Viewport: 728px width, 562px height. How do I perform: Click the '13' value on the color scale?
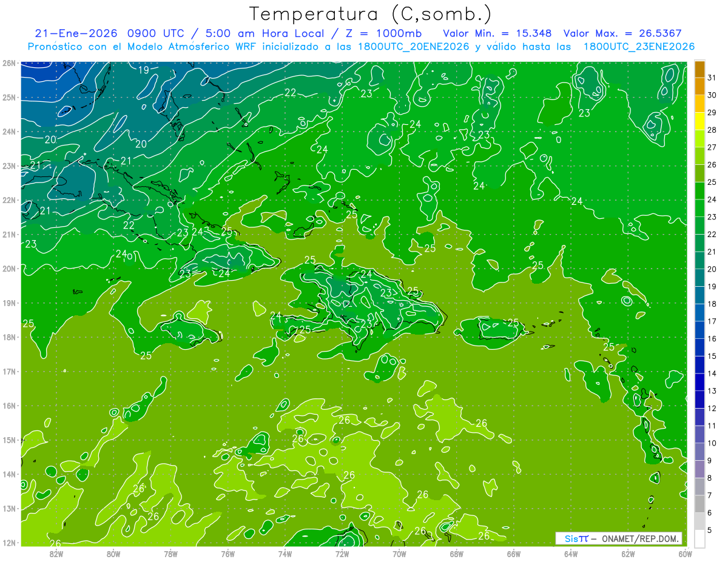click(712, 391)
